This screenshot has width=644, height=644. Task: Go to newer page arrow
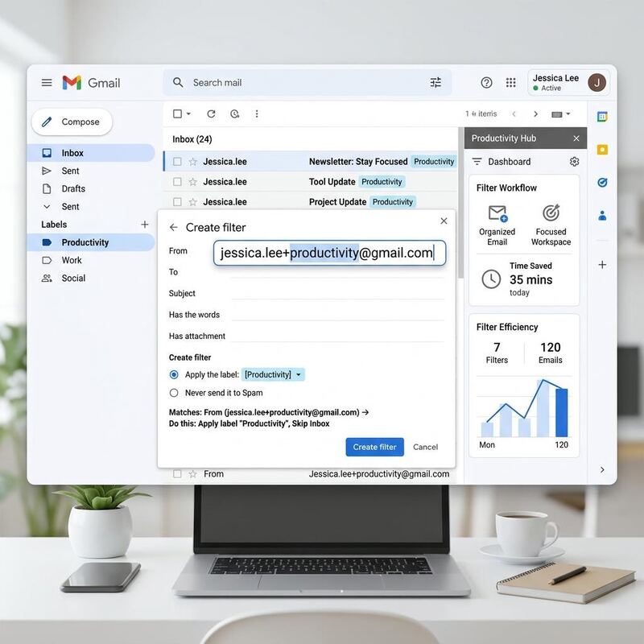pyautogui.click(x=514, y=114)
